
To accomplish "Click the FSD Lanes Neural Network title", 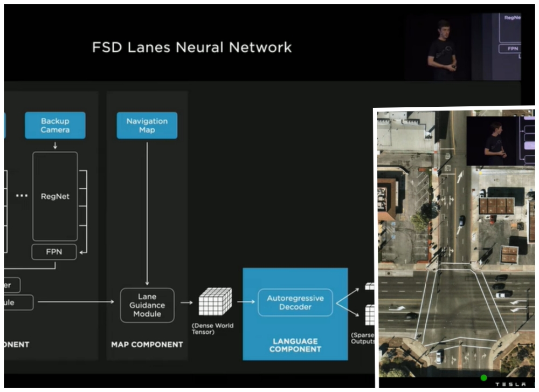I will (x=192, y=47).
